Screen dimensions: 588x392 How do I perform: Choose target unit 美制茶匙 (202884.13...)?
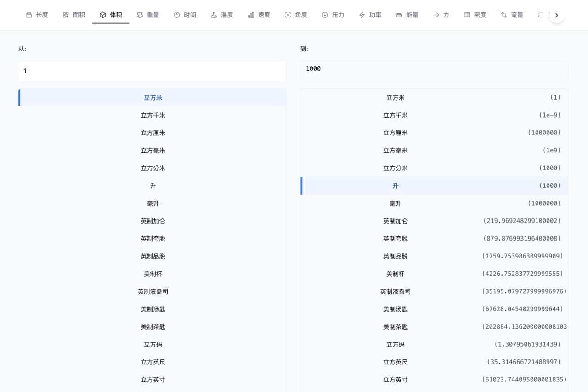click(x=434, y=327)
